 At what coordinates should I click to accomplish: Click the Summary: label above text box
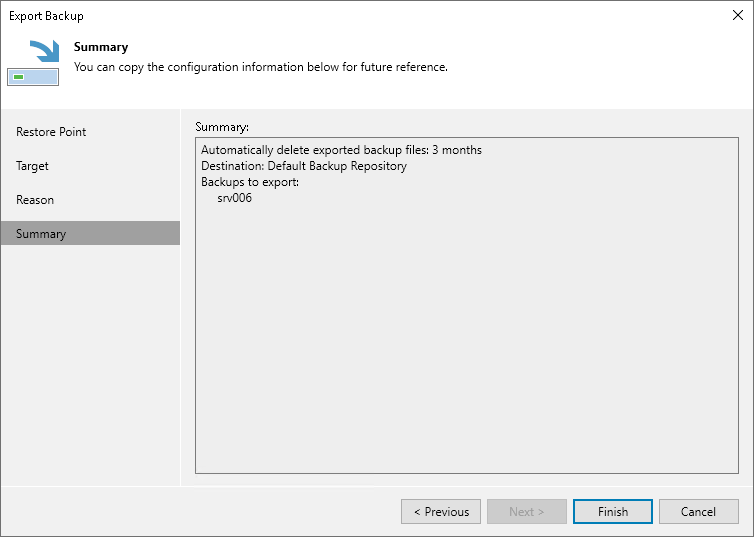coord(221,127)
